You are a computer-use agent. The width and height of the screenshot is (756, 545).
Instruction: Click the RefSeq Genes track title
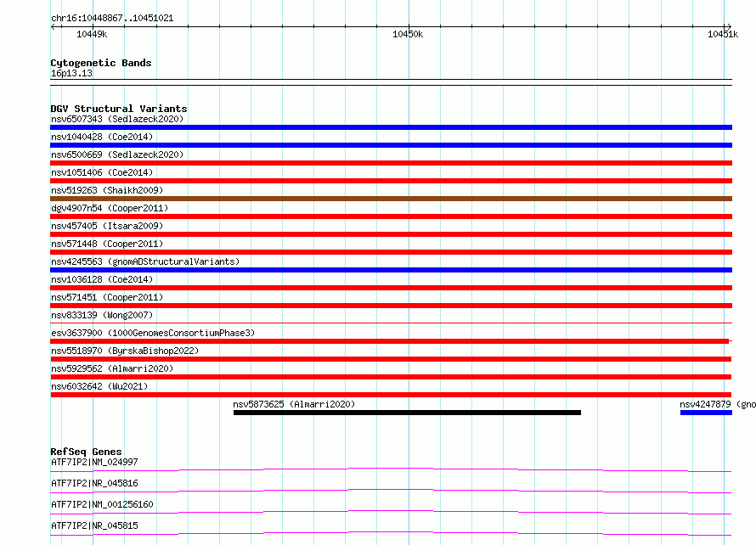pyautogui.click(x=86, y=452)
